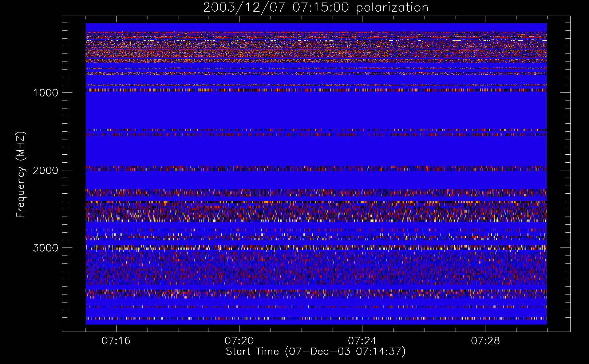The width and height of the screenshot is (589, 364).
Task: Click the 3000 frequency tick label
Action: click(x=46, y=248)
